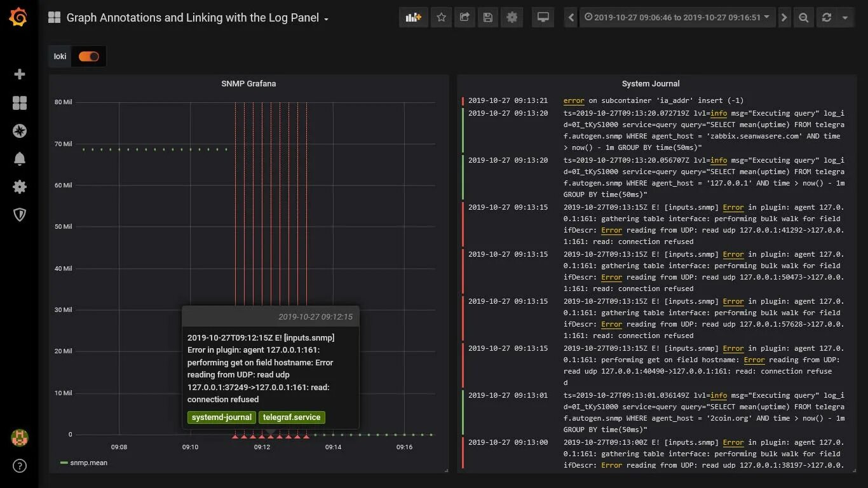868x488 pixels.
Task: Open the time range picker
Action: (x=677, y=18)
